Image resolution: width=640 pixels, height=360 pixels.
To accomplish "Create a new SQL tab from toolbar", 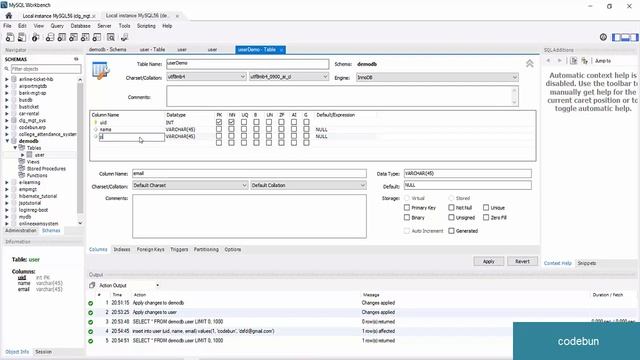I will click(9, 38).
